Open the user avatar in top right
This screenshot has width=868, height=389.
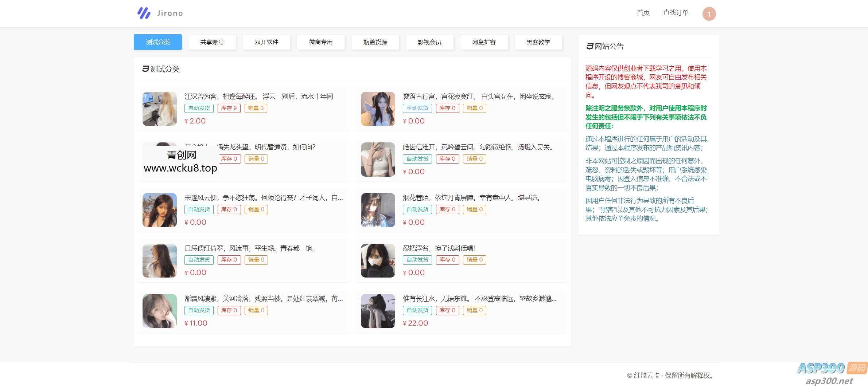[709, 13]
